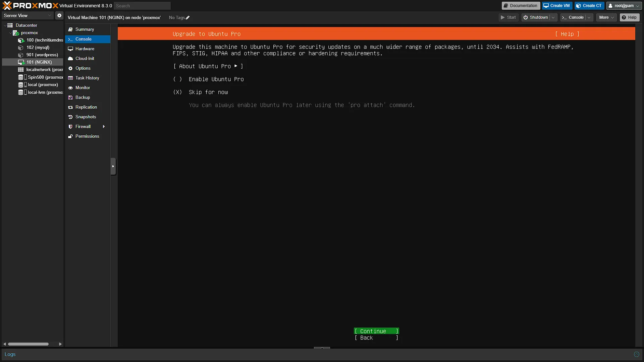The width and height of the screenshot is (644, 362).
Task: Click the Shutdown button
Action: (536, 17)
